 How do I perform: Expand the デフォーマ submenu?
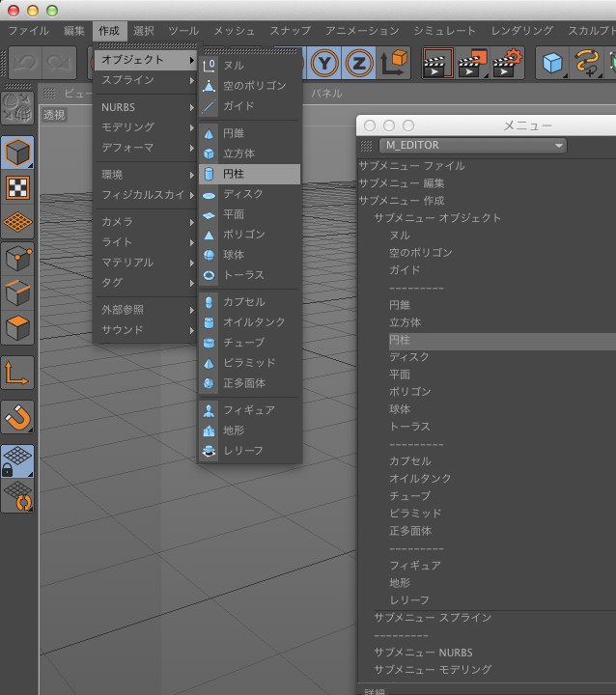coord(146,148)
